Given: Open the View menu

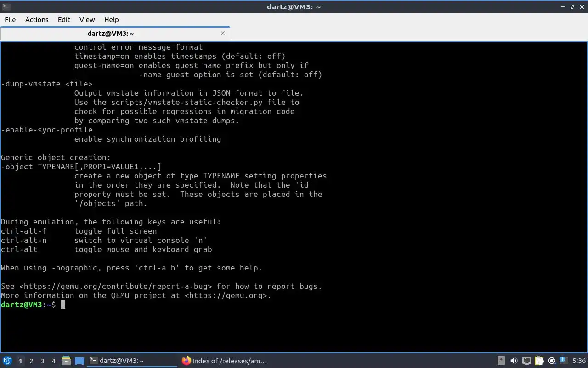Looking at the screenshot, I should (87, 20).
